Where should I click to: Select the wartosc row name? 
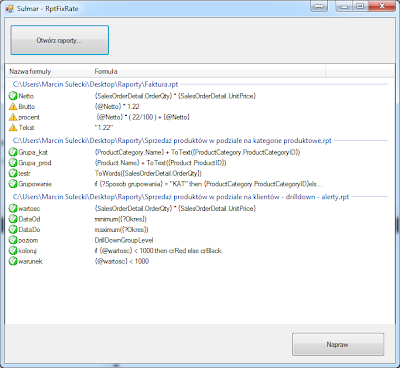coord(29,208)
